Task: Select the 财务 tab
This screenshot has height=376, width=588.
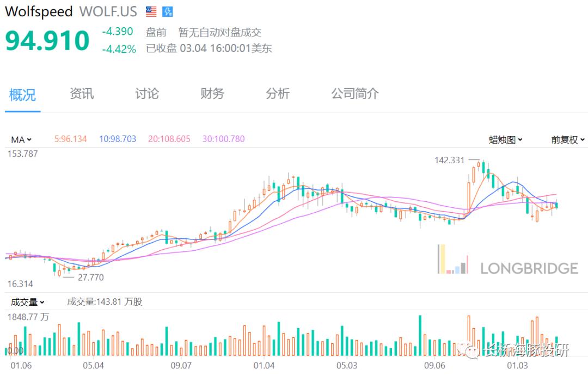Action: point(212,94)
